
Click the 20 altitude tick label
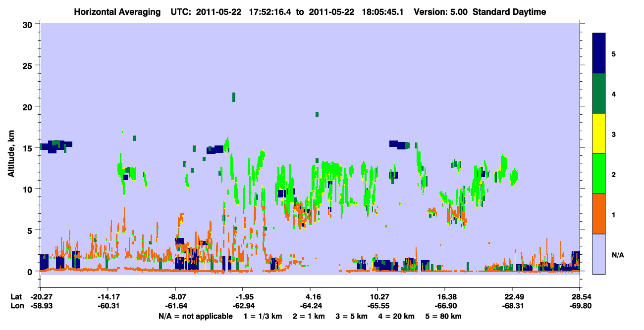[x=28, y=106]
